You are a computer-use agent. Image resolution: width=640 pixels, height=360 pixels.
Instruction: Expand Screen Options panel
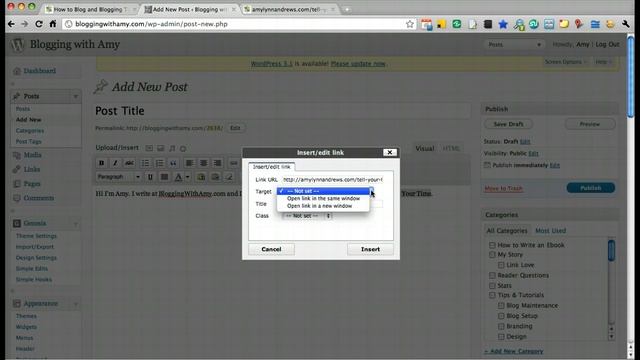pos(565,62)
